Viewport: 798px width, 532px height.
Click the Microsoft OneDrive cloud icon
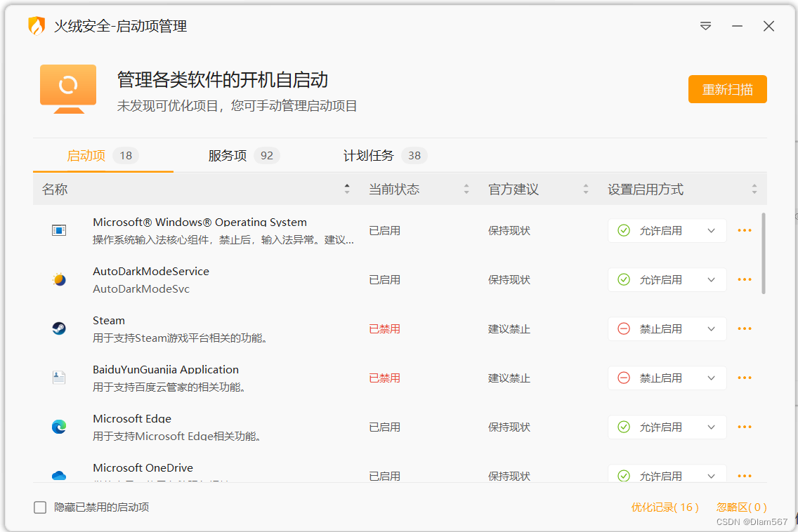coord(59,476)
